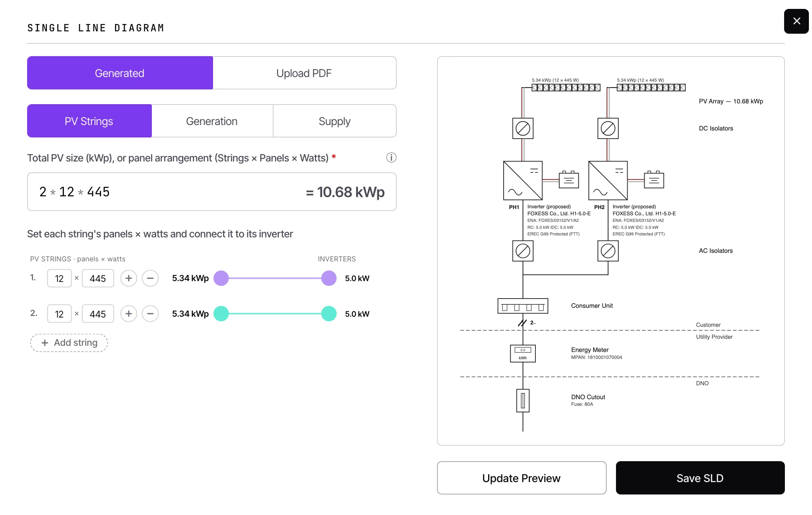
Task: Open the Generation tab
Action: [212, 121]
